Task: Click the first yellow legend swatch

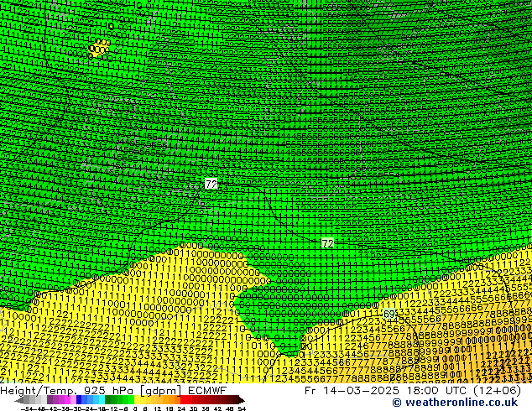Action: coord(137,399)
